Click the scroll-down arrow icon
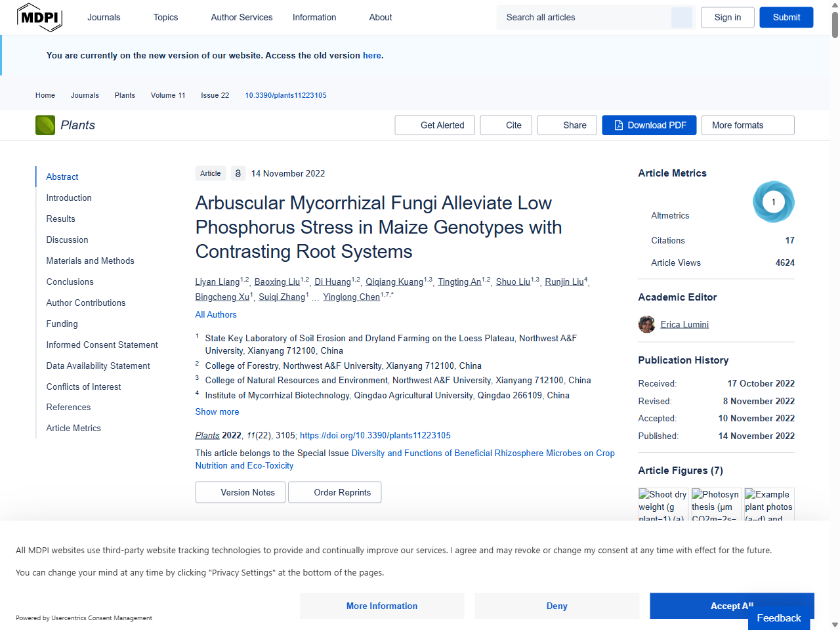This screenshot has width=840, height=630. 833,623
